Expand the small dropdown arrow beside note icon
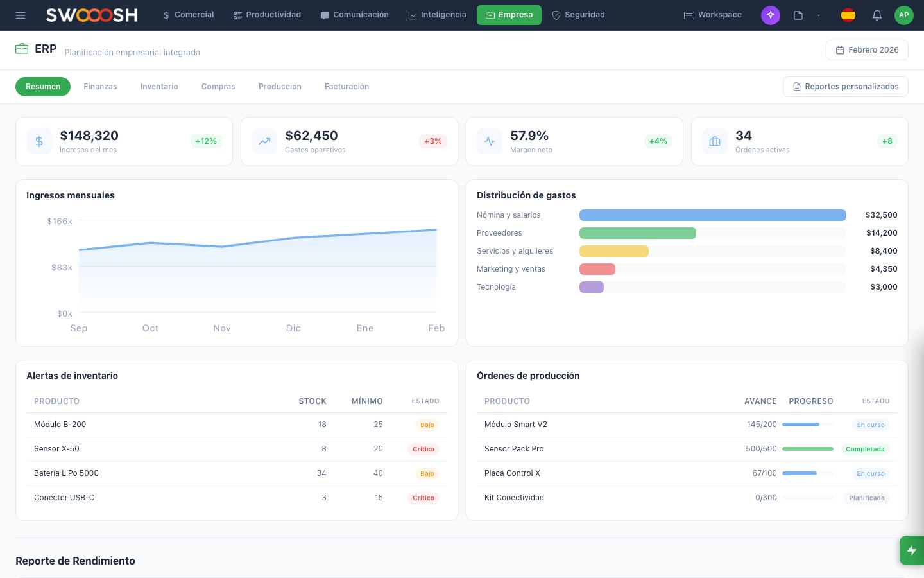924x578 pixels. 819,15
